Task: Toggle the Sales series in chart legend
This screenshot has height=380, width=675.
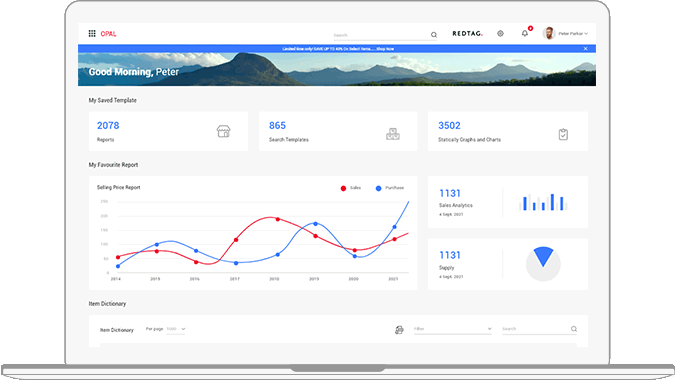Action: (351, 188)
